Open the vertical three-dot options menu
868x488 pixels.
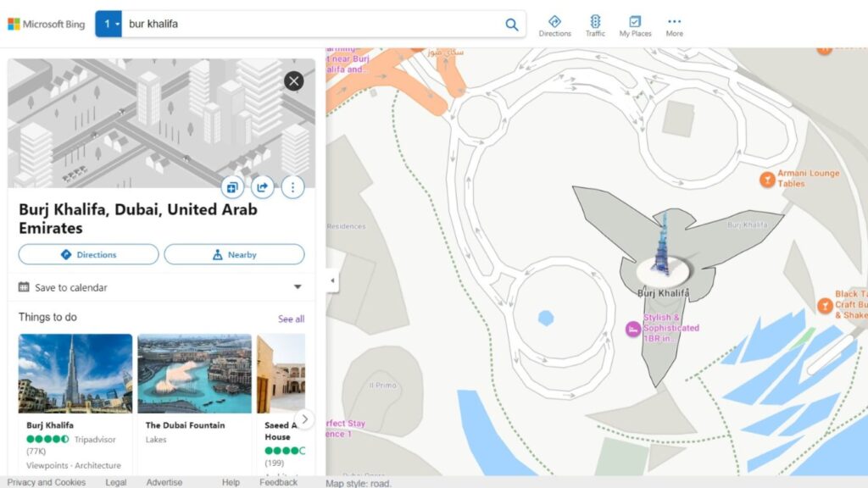point(292,187)
